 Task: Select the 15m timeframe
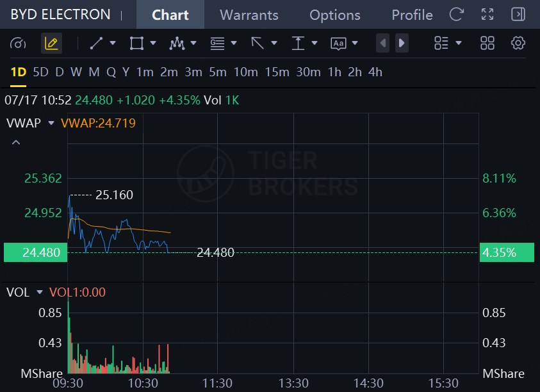click(x=277, y=72)
